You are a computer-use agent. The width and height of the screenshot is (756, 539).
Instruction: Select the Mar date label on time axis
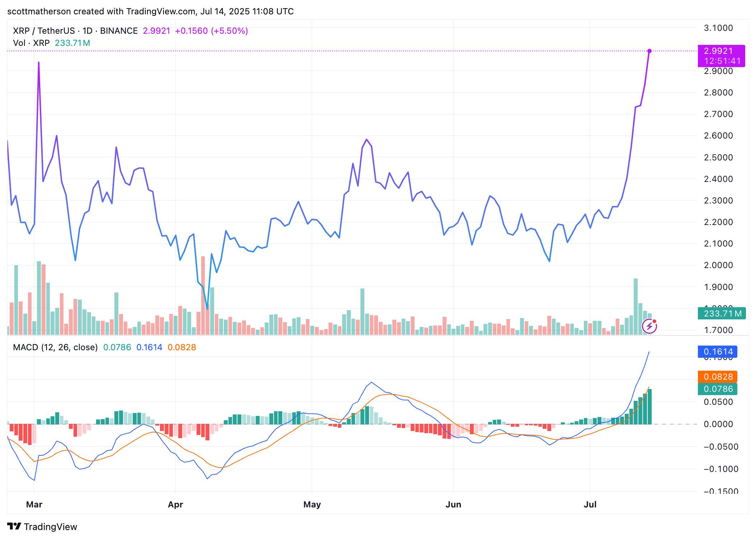[x=34, y=505]
